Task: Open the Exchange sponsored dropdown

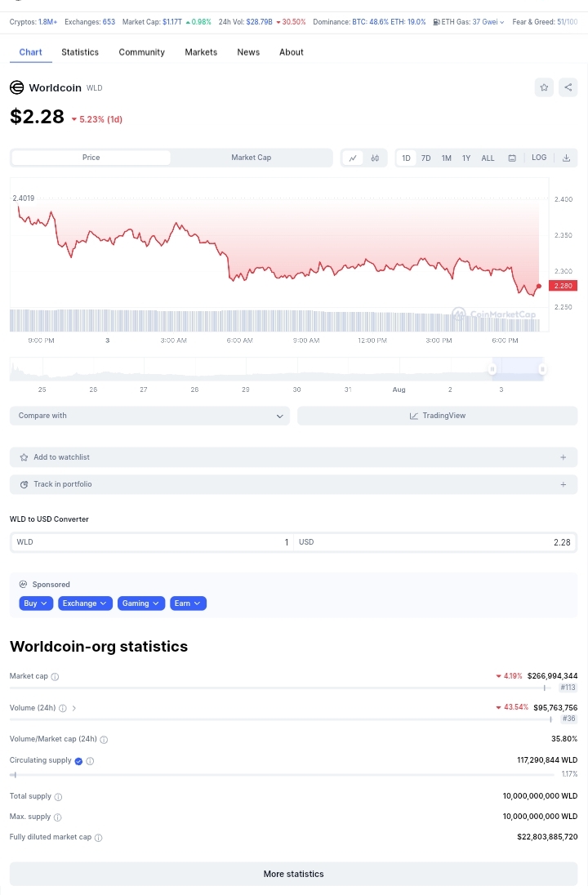Action: pos(85,603)
